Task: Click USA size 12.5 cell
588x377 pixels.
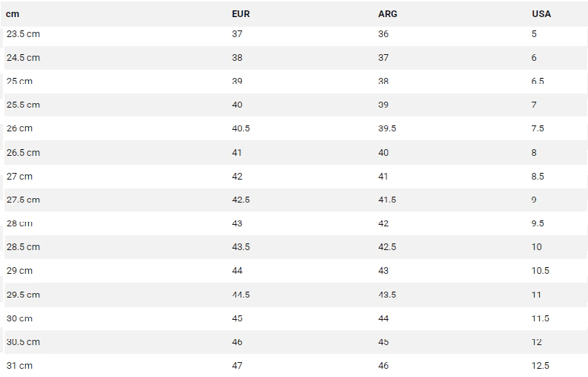Action: 541,366
